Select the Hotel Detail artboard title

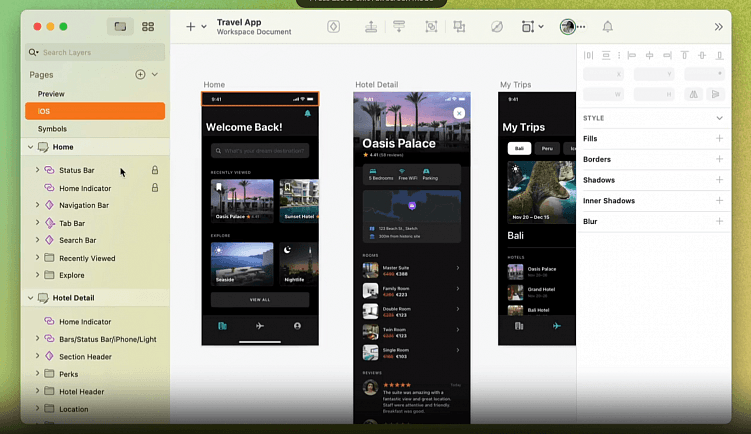coord(376,85)
